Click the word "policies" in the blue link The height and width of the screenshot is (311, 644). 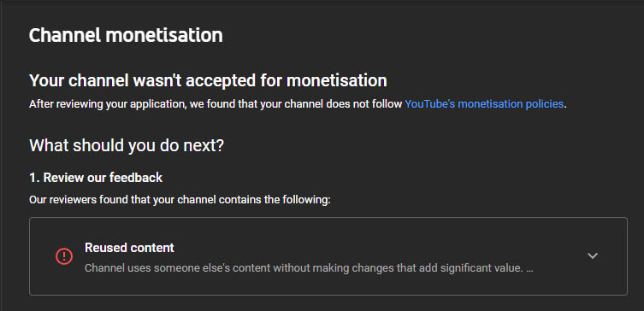tap(544, 104)
